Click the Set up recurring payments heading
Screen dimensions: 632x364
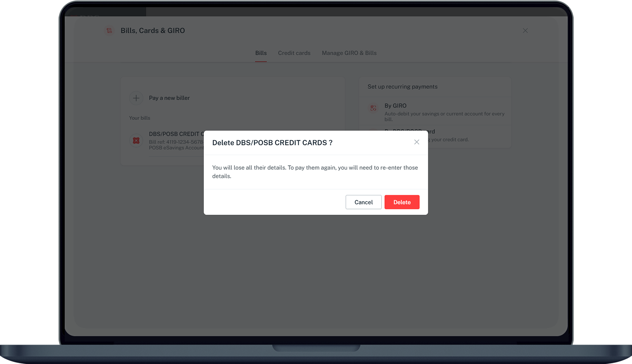click(402, 87)
